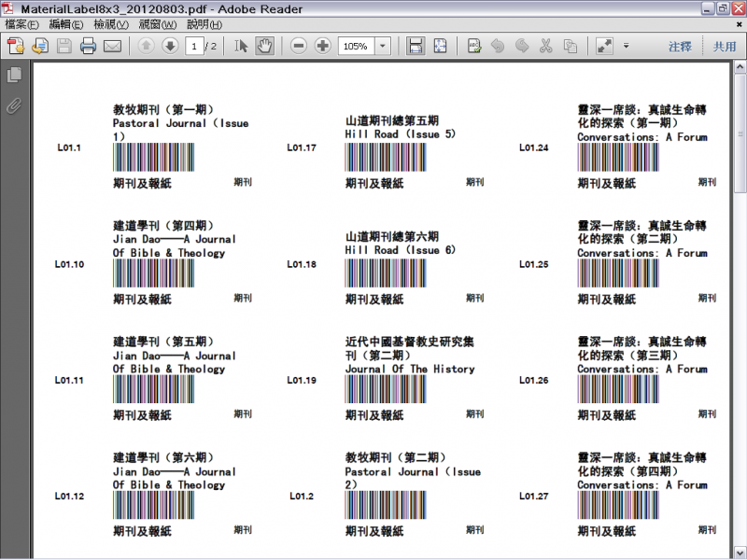Click the page number input field

[x=194, y=46]
